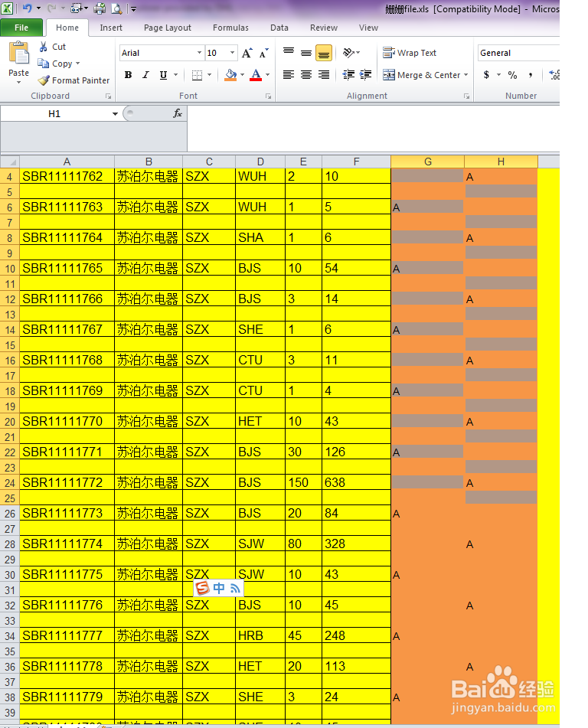Image resolution: width=588 pixels, height=728 pixels.
Task: Click the Increase Font Size icon
Action: point(247,53)
